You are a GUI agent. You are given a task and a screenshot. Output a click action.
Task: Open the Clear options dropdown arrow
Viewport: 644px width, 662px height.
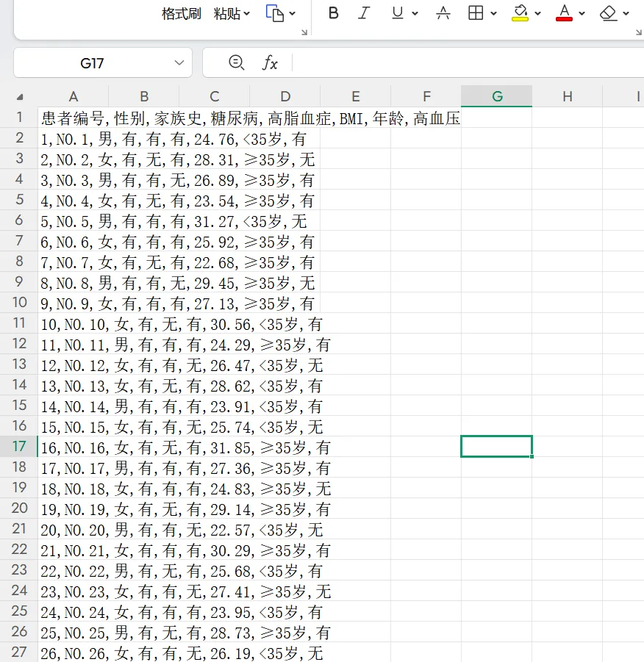coord(626,14)
